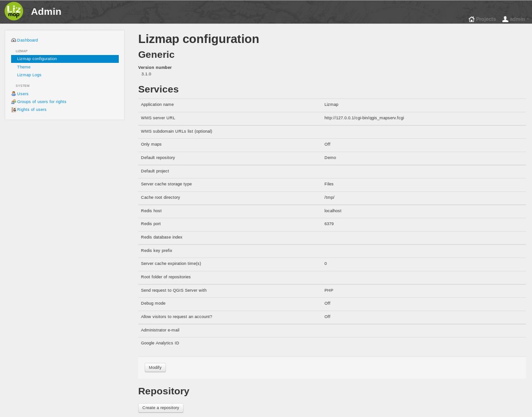
Task: Click the Redis key prefix label
Action: (156, 251)
